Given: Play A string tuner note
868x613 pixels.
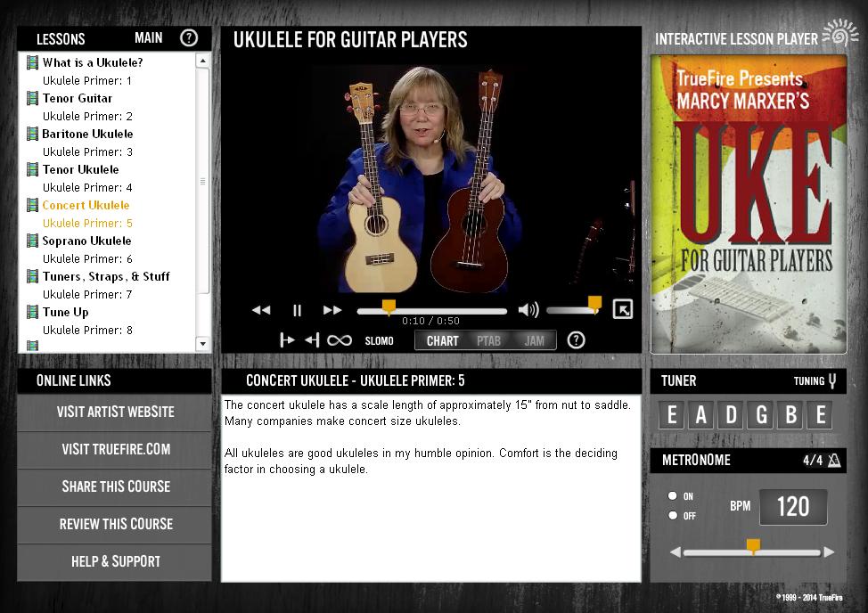Looking at the screenshot, I should [700, 414].
